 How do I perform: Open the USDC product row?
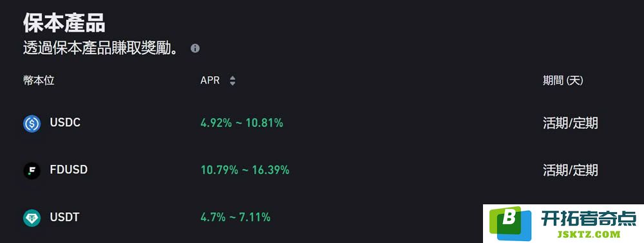[x=322, y=123]
